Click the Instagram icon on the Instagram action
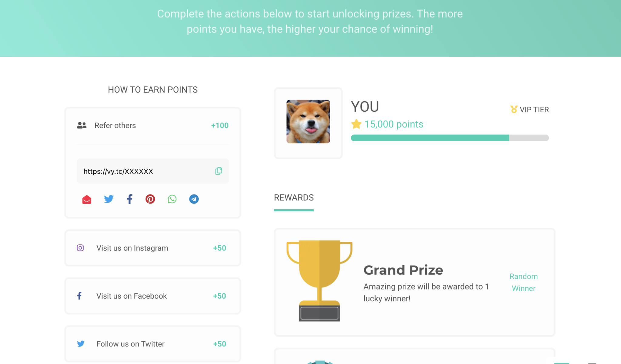Screen dimensions: 621x364 pyautogui.click(x=80, y=248)
